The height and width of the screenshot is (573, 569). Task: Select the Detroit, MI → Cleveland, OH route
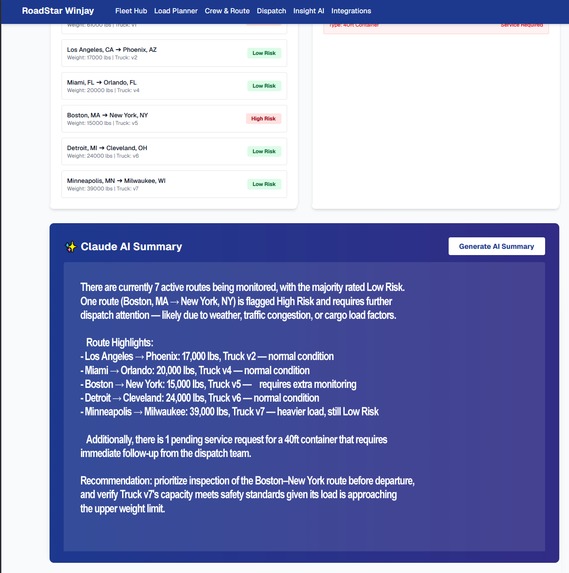point(174,151)
